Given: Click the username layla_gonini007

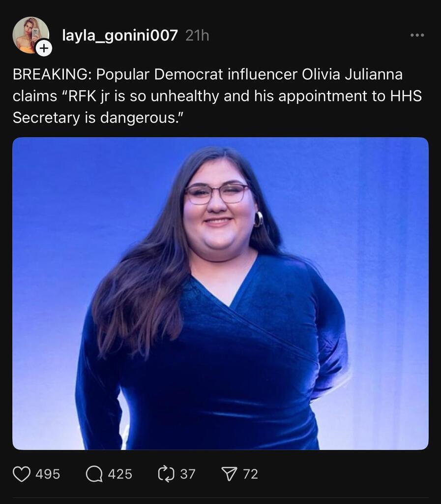Looking at the screenshot, I should 120,35.
